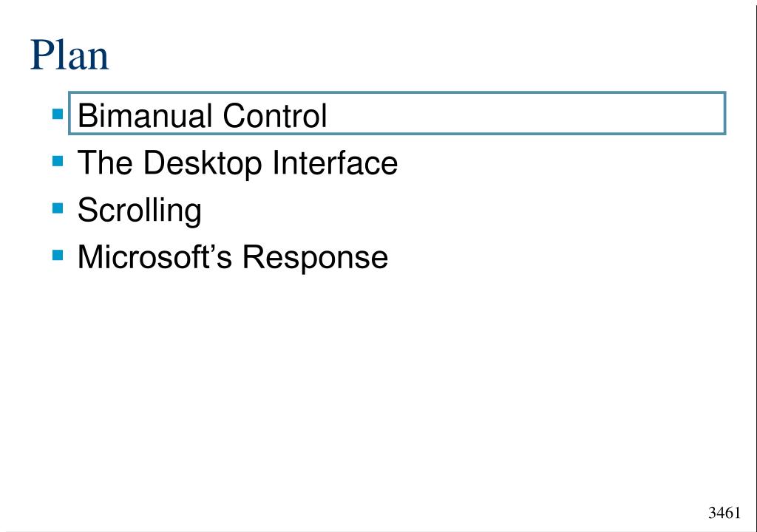
Task: Click the word "Bimanual"
Action: [146, 115]
